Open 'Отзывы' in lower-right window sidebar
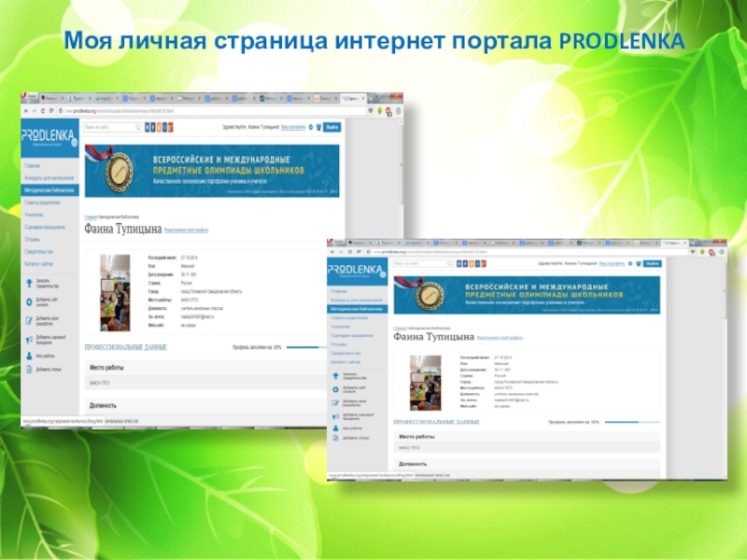The image size is (747, 560). point(339,344)
